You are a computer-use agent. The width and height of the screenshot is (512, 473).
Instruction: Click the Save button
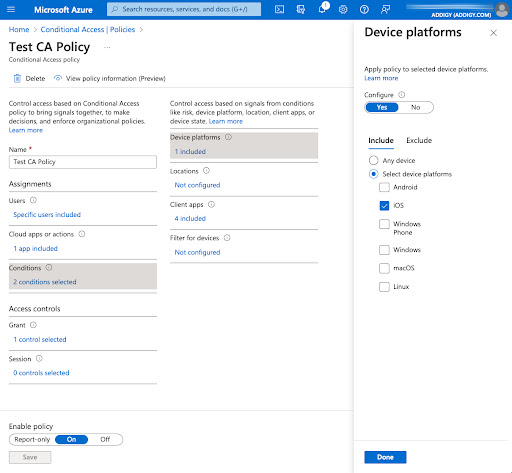click(x=30, y=457)
